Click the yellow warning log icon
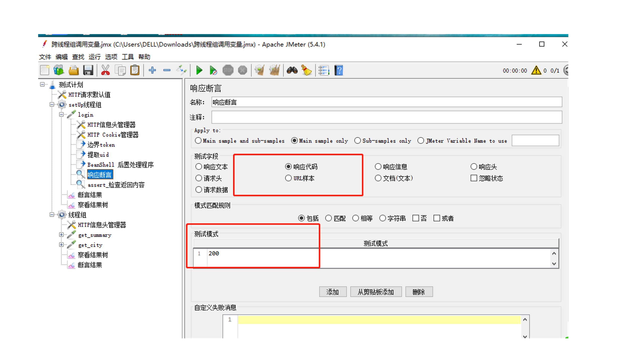This screenshot has height=364, width=622. tap(536, 71)
